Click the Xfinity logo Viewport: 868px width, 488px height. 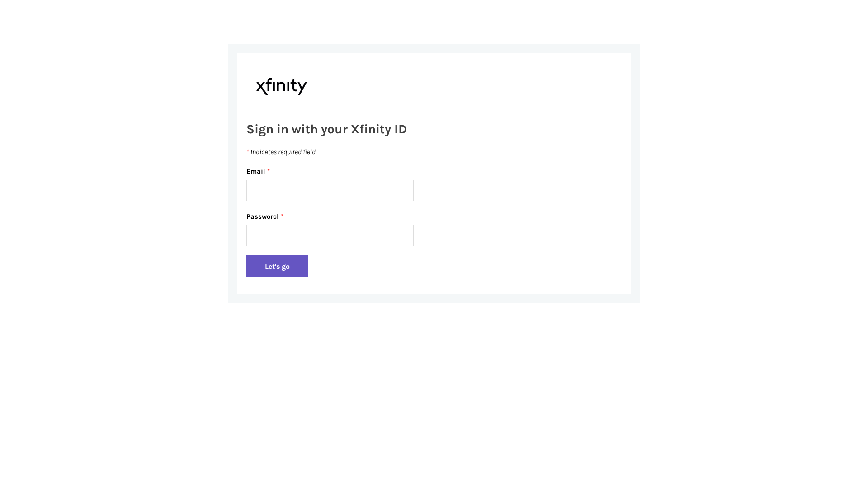(x=281, y=86)
